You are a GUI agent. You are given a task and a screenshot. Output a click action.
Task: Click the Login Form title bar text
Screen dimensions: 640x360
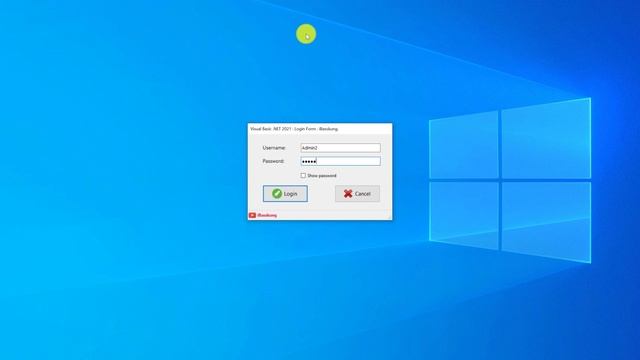294,129
